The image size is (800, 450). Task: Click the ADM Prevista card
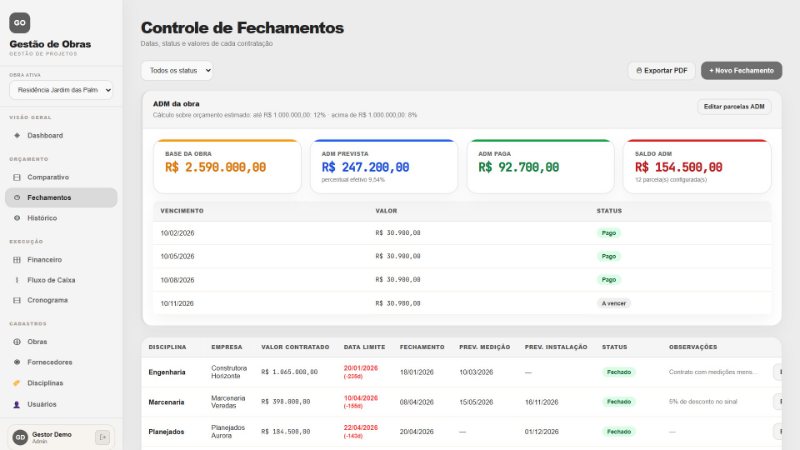click(x=384, y=166)
